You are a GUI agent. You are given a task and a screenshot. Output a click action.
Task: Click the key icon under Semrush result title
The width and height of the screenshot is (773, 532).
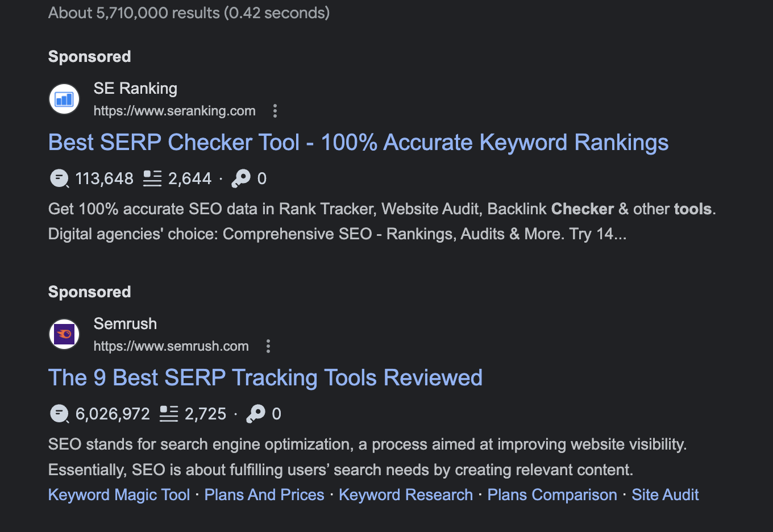pos(256,413)
